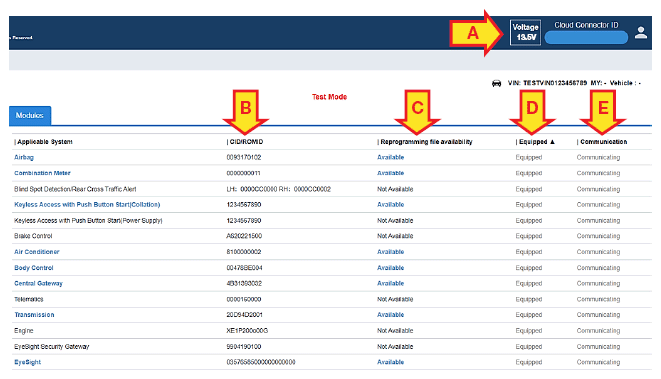This screenshot has height=379, width=661.
Task: Click Communicating status in EyeSight row
Action: (x=598, y=362)
